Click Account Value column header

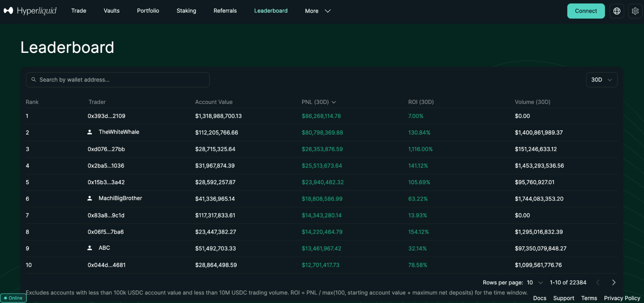click(214, 102)
